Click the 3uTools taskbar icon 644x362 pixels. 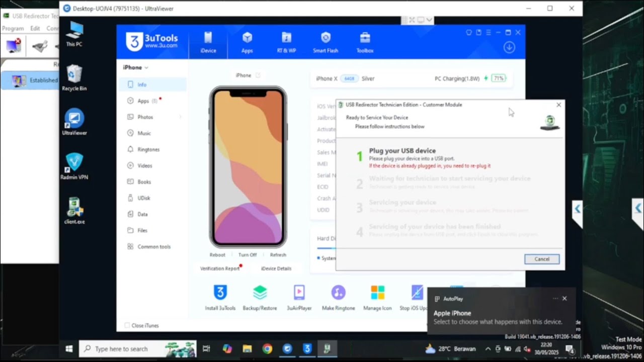(307, 348)
